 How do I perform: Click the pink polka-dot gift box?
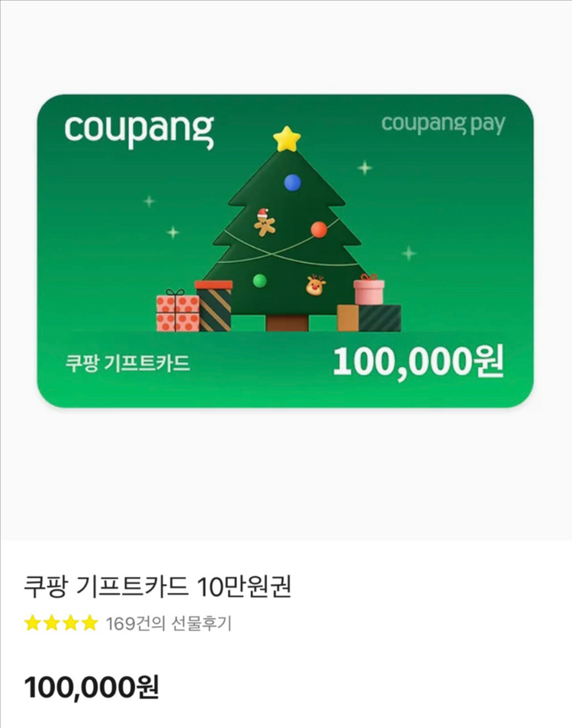[x=178, y=310]
